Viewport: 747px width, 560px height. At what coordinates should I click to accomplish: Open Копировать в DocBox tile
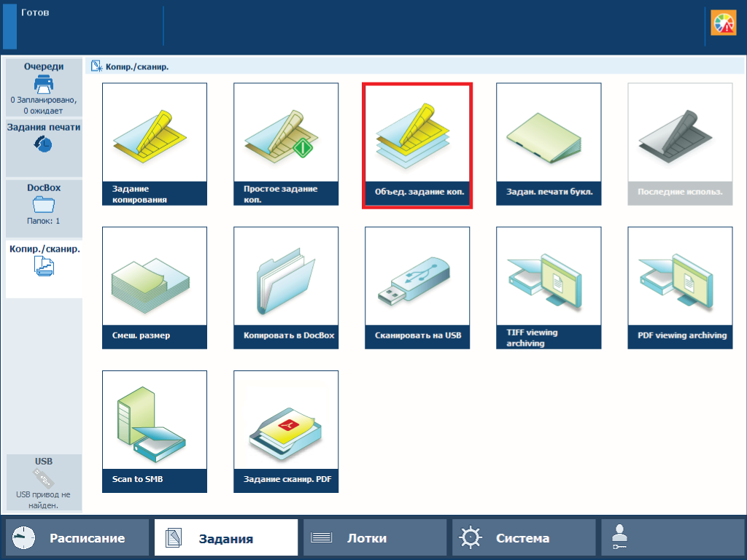click(x=286, y=288)
